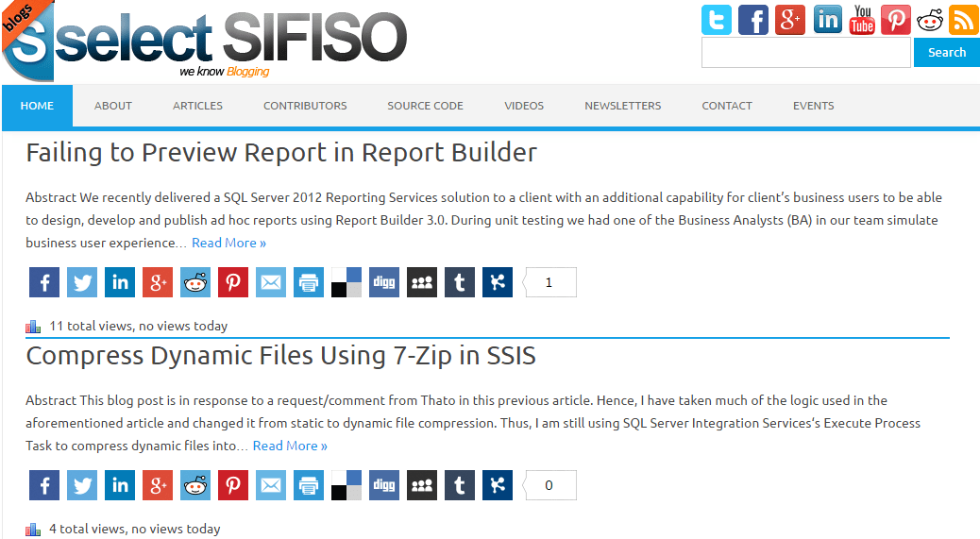Open the YouTube channel icon in header
980x539 pixels.
tap(862, 20)
